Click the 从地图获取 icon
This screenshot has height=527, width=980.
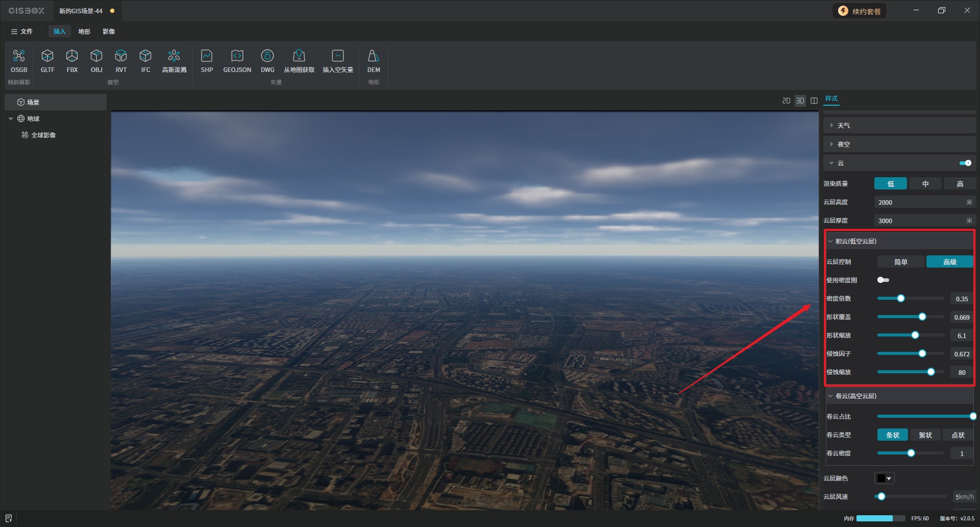[299, 56]
